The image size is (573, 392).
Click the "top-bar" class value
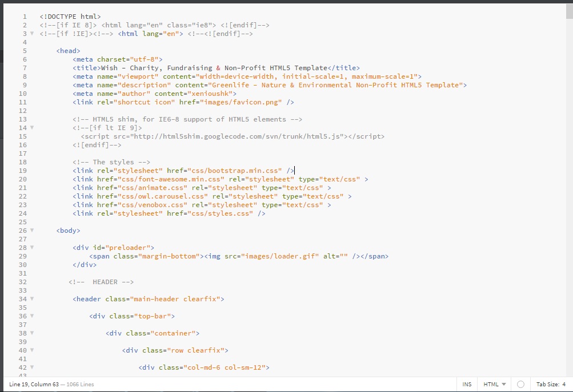153,316
